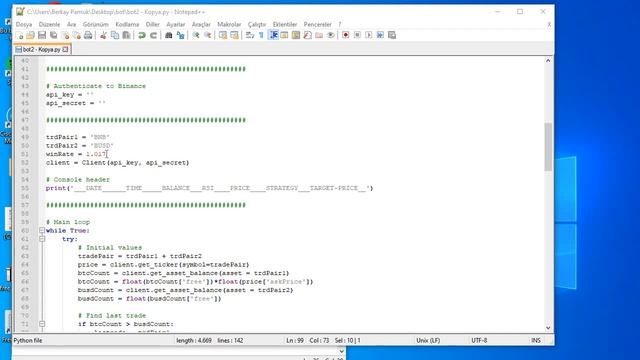Select the bot2 - Kopya.py tab
640x360 pixels.
click(42, 49)
